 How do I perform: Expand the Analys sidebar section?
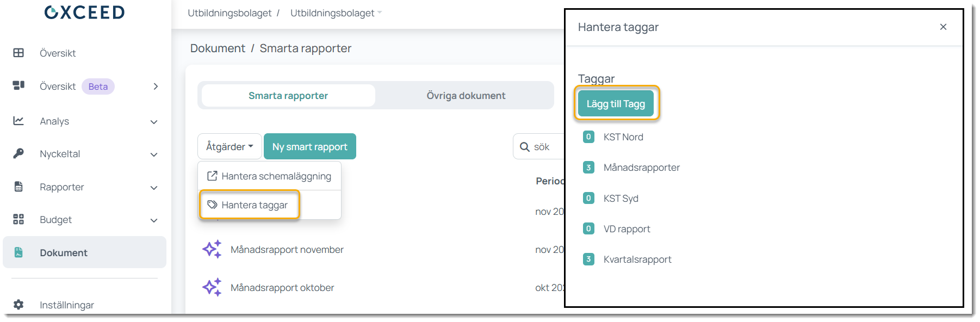pos(154,122)
